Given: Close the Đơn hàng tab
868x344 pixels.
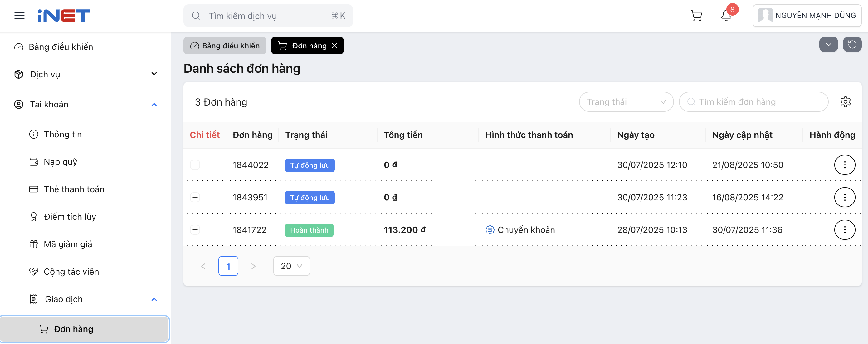Looking at the screenshot, I should click(334, 46).
